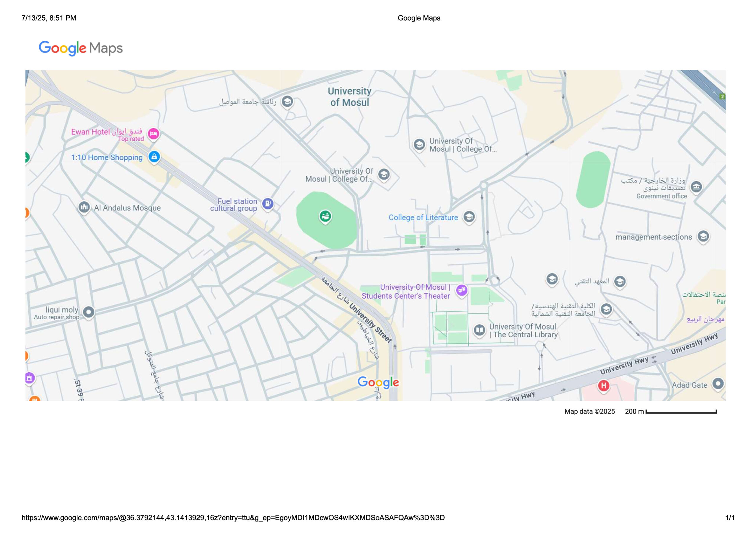Image resolution: width=756 pixels, height=534 pixels.
Task: Open the google.com/maps URL in footer
Action: point(233,517)
